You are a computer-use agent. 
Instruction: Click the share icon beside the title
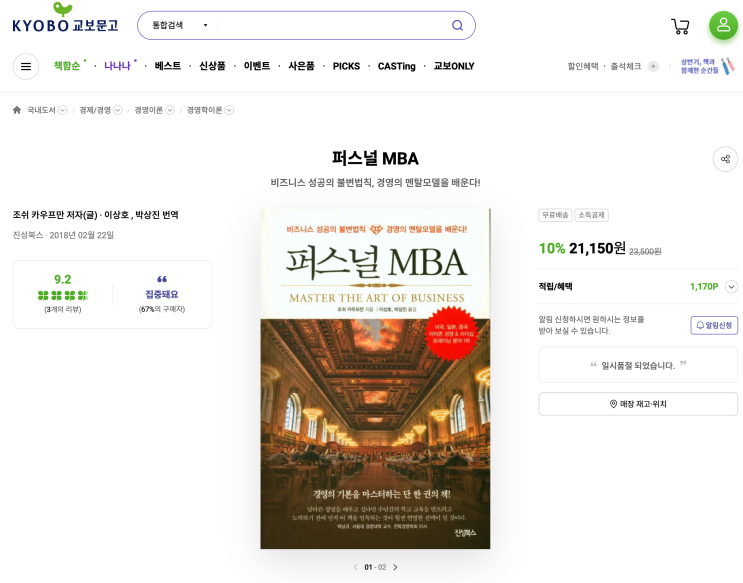(725, 159)
